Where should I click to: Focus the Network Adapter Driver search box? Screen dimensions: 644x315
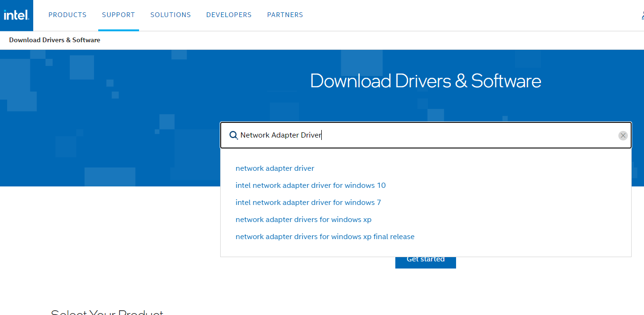coord(426,135)
